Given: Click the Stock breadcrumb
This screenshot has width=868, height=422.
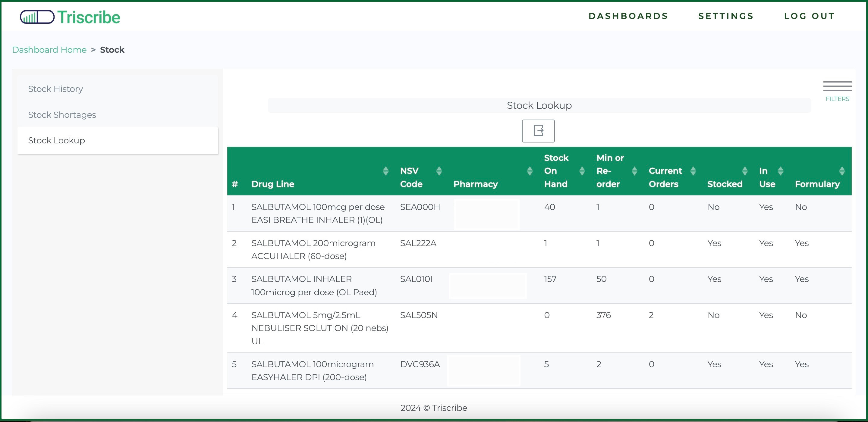Looking at the screenshot, I should pyautogui.click(x=112, y=50).
